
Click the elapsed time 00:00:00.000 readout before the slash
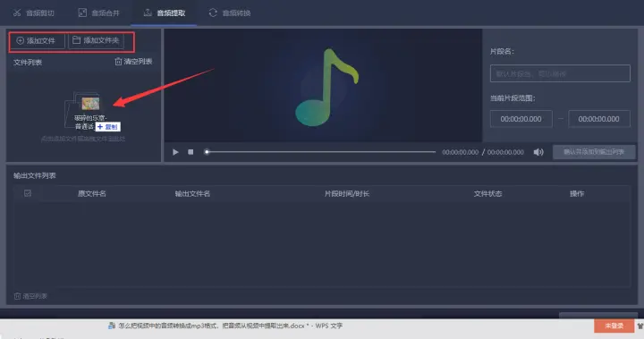coord(460,152)
